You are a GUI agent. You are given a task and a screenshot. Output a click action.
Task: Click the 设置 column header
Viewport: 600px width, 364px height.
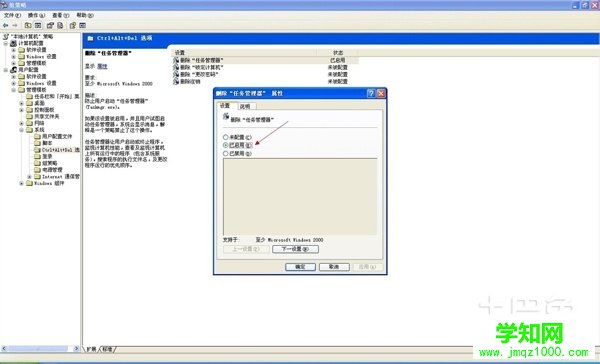(244, 52)
